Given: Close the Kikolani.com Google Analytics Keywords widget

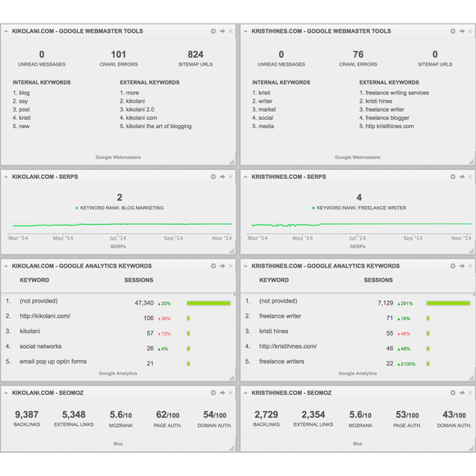Looking at the screenshot, I should 231,266.
